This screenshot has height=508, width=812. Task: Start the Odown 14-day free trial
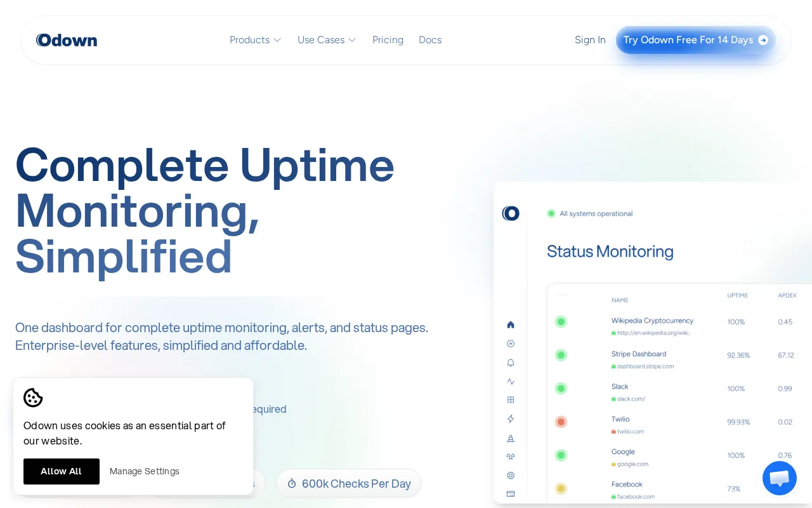[696, 40]
